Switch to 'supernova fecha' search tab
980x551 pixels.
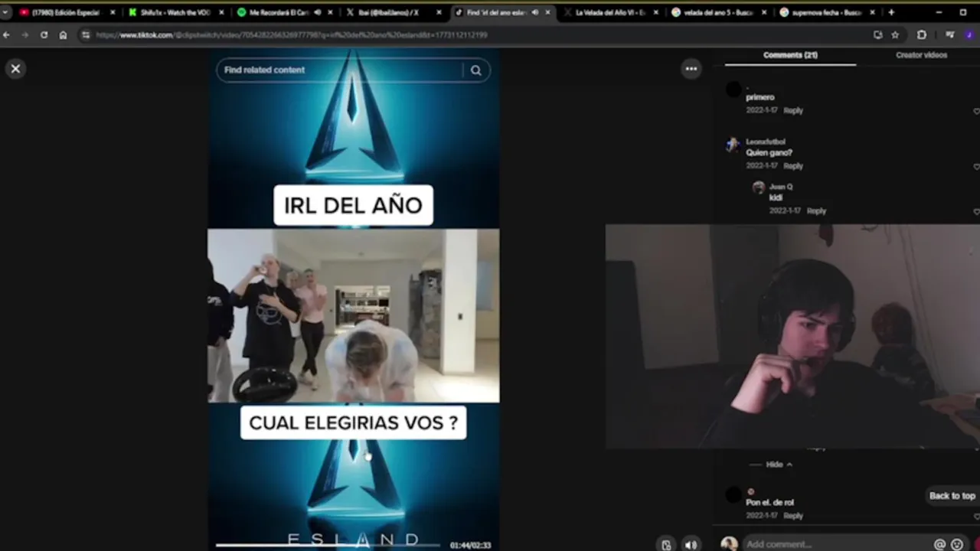(825, 12)
